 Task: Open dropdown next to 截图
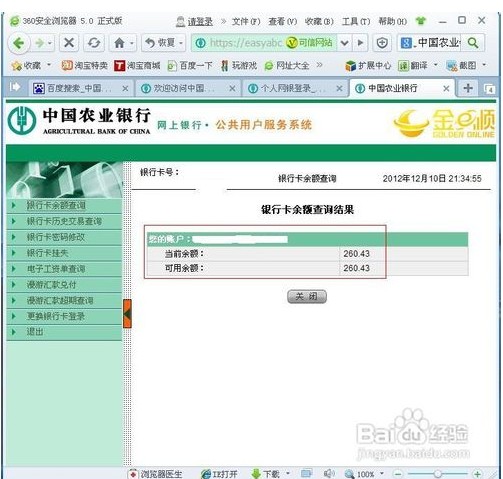(x=484, y=65)
